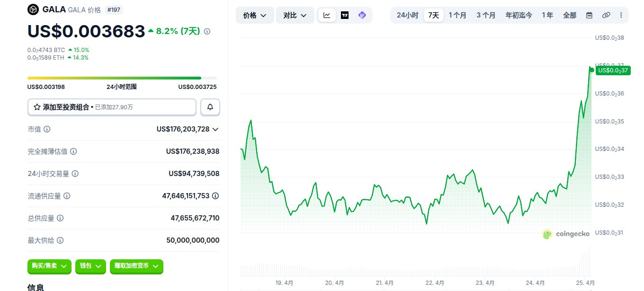This screenshot has height=291, width=644.
Task: Click the US$0.003198 24h low value
Action: (x=46, y=87)
